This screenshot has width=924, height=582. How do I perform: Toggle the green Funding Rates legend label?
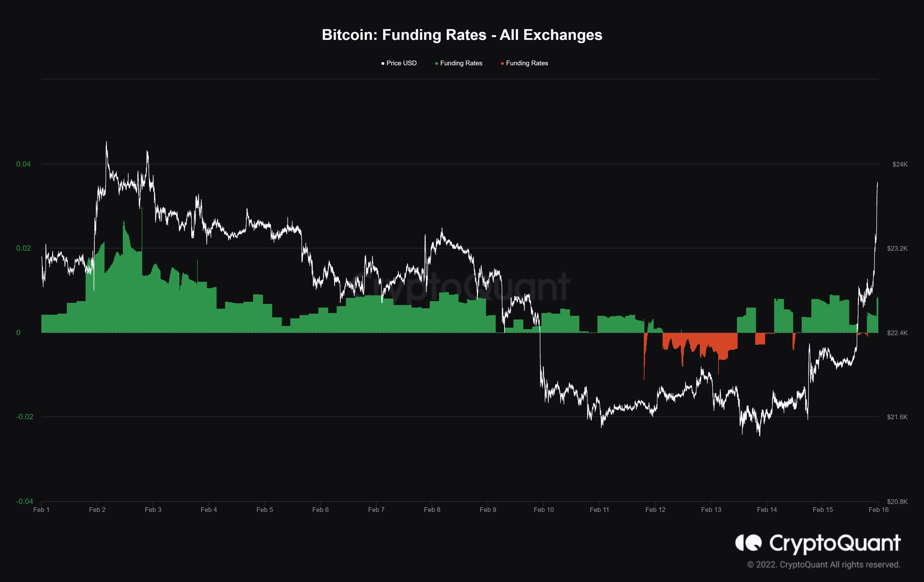click(x=461, y=63)
